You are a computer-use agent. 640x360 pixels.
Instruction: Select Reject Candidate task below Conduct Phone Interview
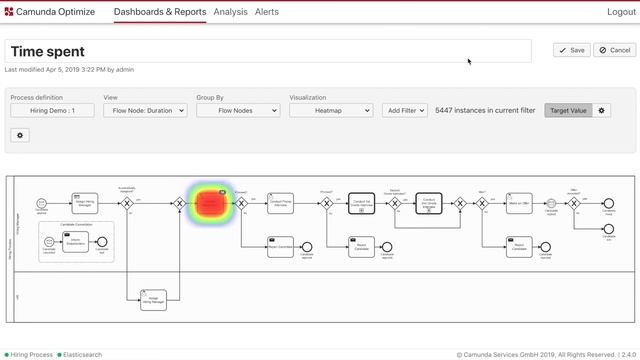tap(280, 247)
